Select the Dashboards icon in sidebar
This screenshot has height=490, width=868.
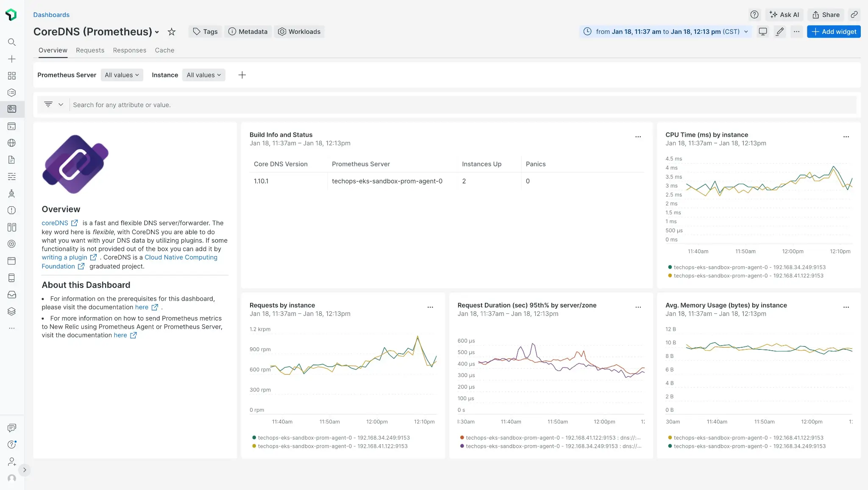tap(12, 108)
